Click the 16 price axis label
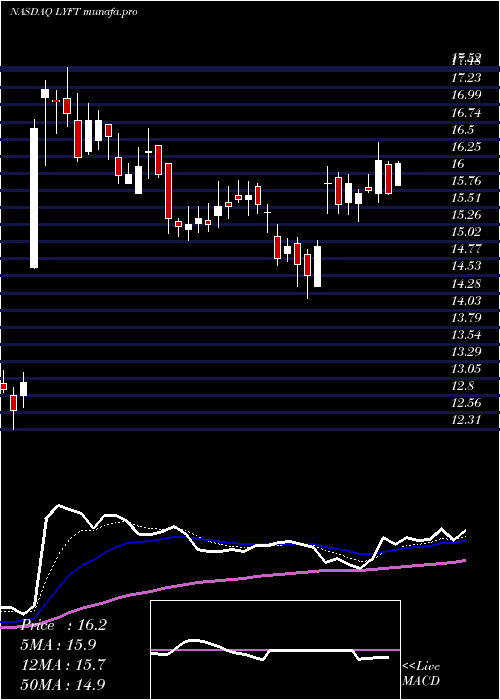The image size is (500, 700). coord(458,164)
